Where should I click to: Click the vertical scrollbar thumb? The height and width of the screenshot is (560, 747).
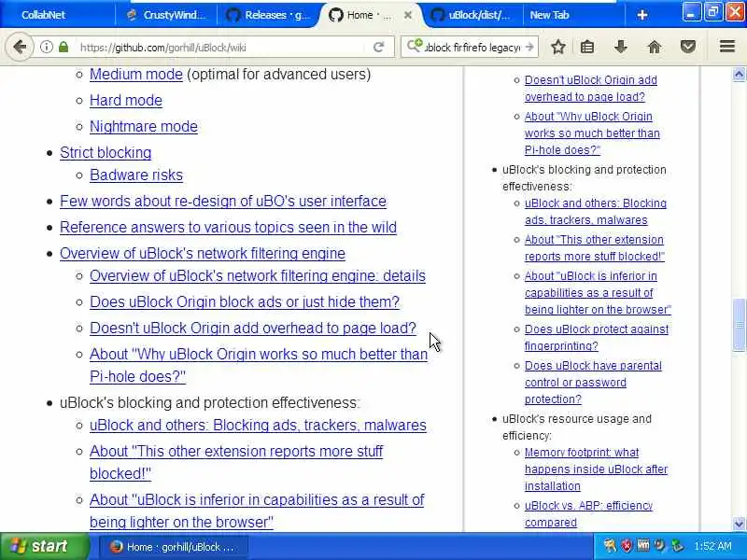(x=739, y=325)
